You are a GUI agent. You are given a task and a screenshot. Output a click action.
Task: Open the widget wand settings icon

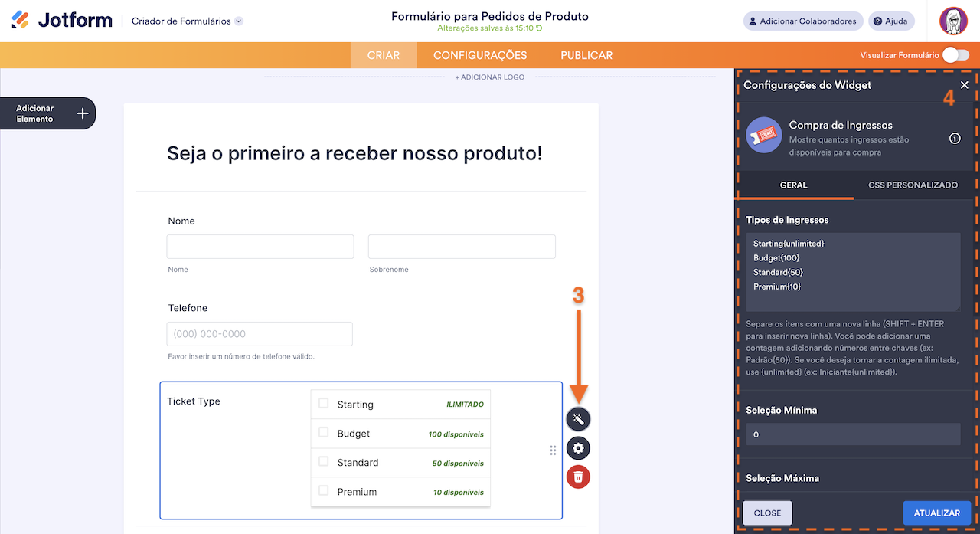pyautogui.click(x=578, y=418)
